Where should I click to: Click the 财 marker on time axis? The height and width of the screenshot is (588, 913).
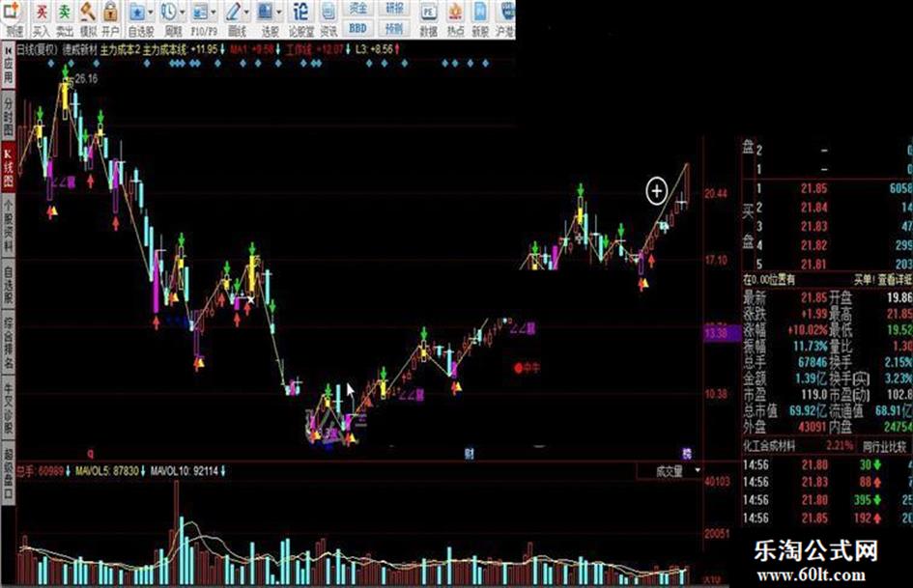[x=470, y=453]
